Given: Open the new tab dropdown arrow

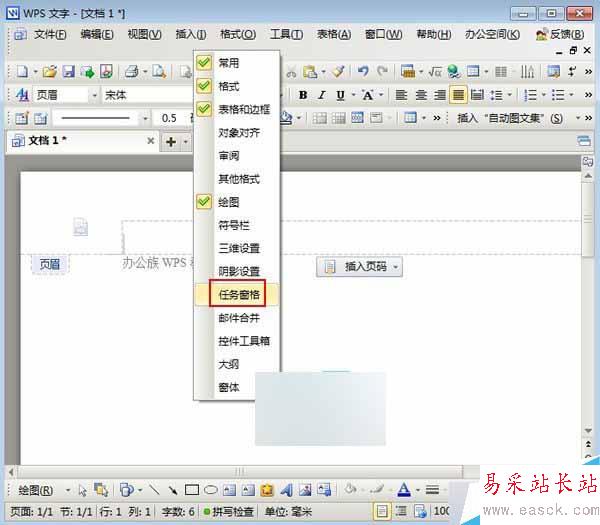Looking at the screenshot, I should 186,142.
